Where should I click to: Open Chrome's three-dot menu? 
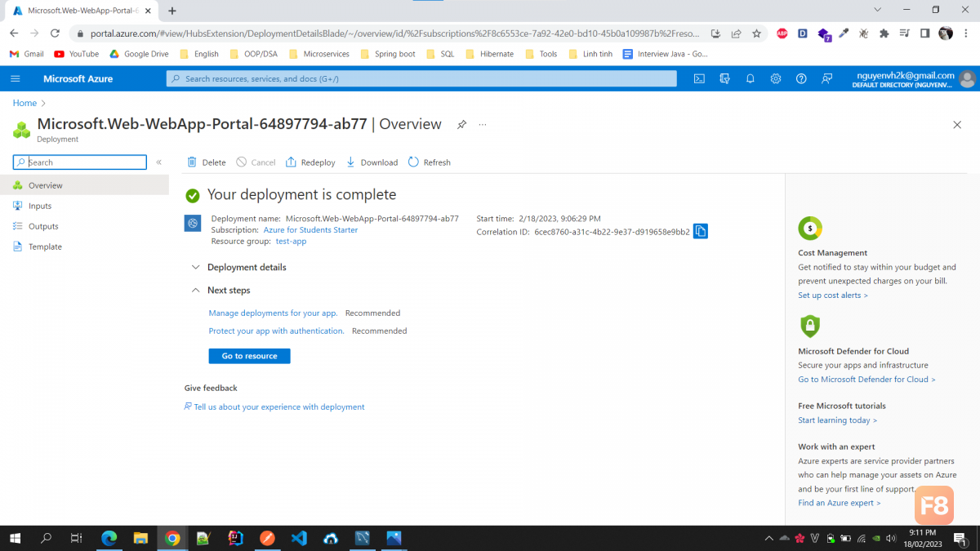click(966, 33)
